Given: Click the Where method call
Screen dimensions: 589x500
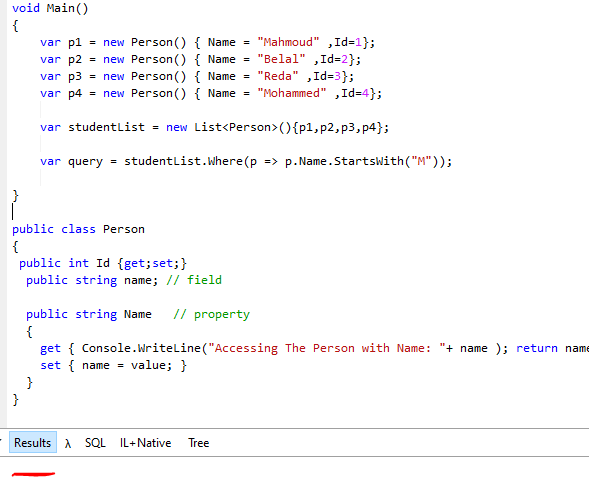Looking at the screenshot, I should point(225,162).
